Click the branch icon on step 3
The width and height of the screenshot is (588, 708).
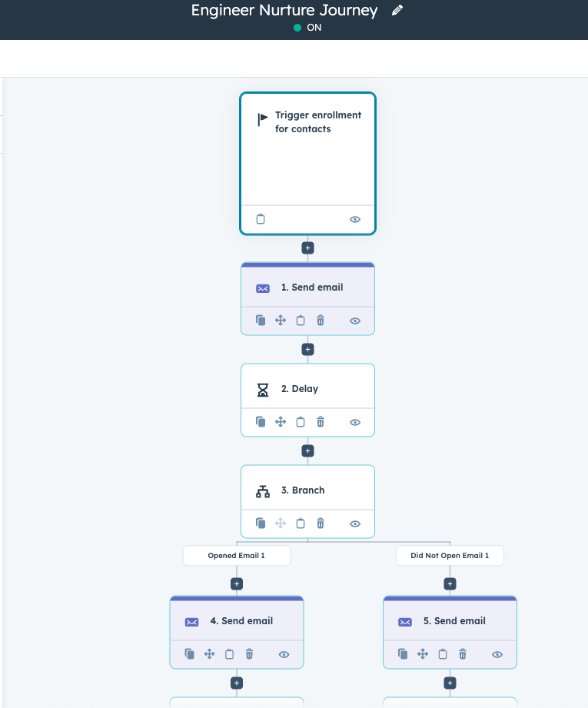coord(262,490)
